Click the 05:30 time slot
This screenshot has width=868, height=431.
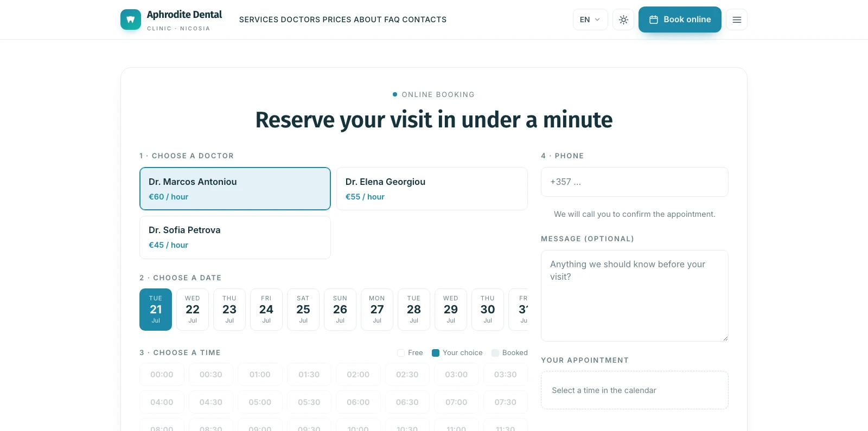coord(309,402)
